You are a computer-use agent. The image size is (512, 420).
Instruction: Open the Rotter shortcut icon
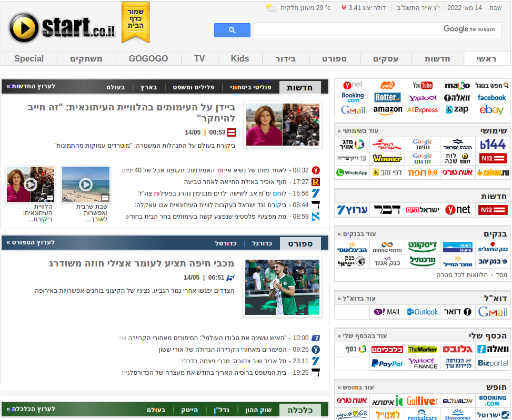pyautogui.click(x=387, y=97)
